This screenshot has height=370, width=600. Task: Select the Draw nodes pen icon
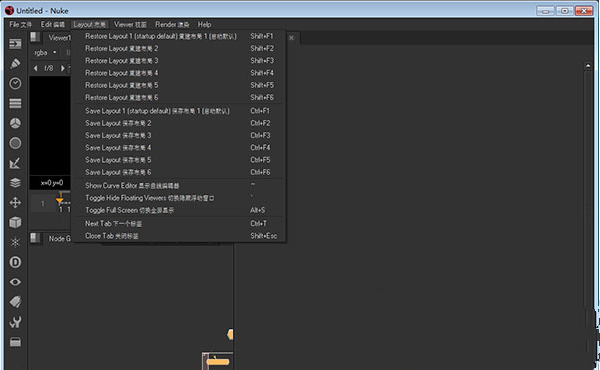pyautogui.click(x=15, y=64)
